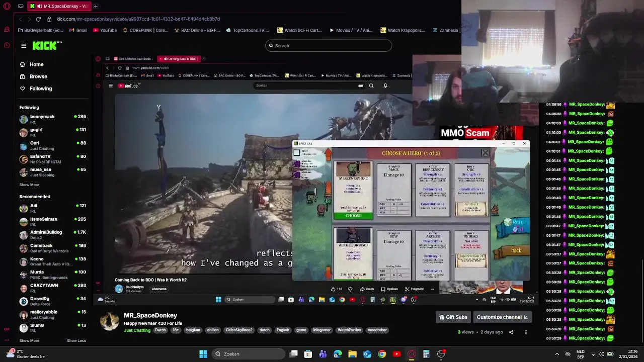This screenshot has width=644, height=362.
Task: Launch Microsoft Edge from the taskbar
Action: [338, 354]
